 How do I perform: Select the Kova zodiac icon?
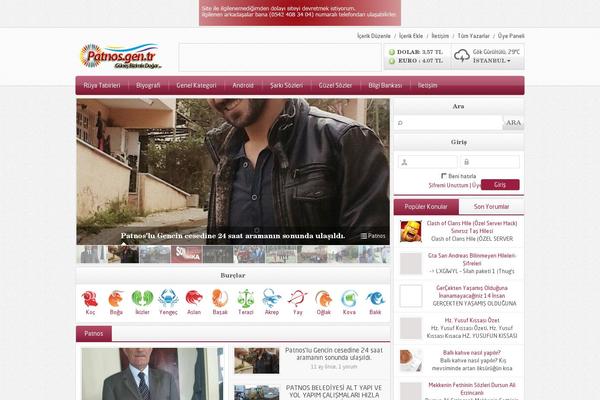[349, 299]
